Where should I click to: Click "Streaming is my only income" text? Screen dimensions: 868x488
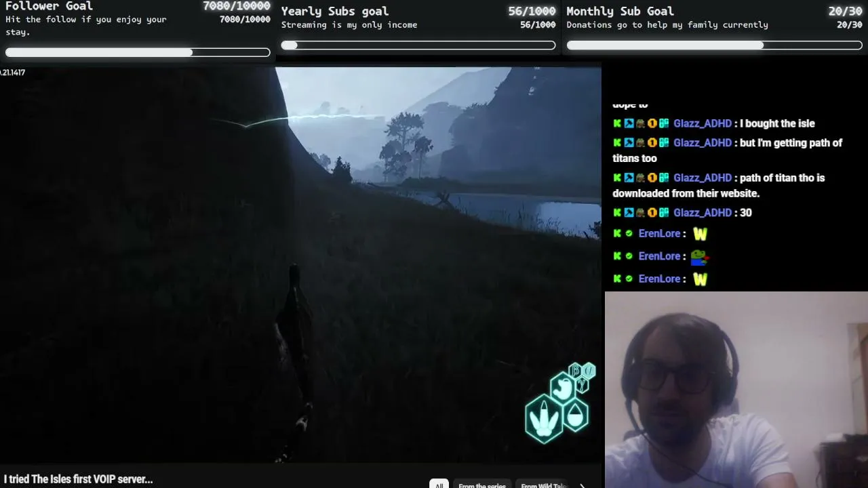click(349, 24)
